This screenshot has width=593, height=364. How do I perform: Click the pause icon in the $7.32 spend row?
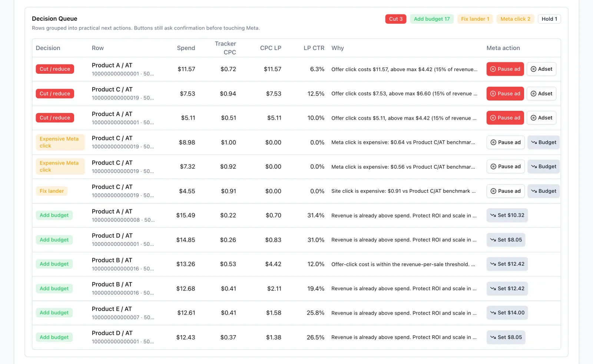(493, 167)
